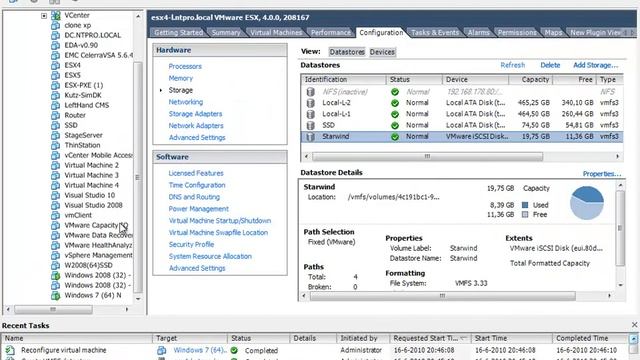Click the StageServer VM icon
Screen dimensions: 640x360
coord(56,135)
